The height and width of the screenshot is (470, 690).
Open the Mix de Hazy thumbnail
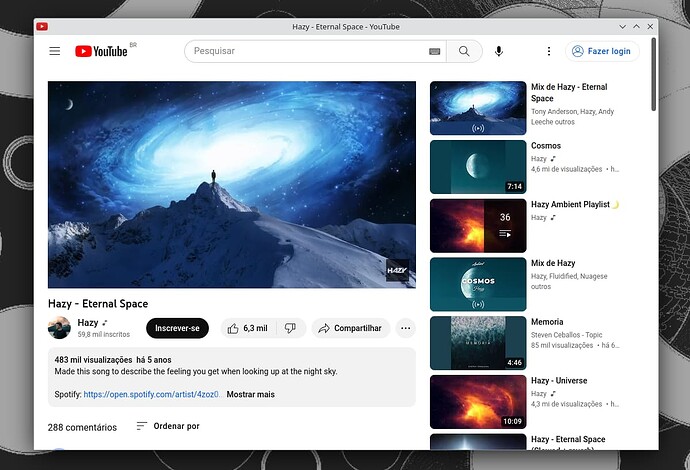click(x=478, y=284)
